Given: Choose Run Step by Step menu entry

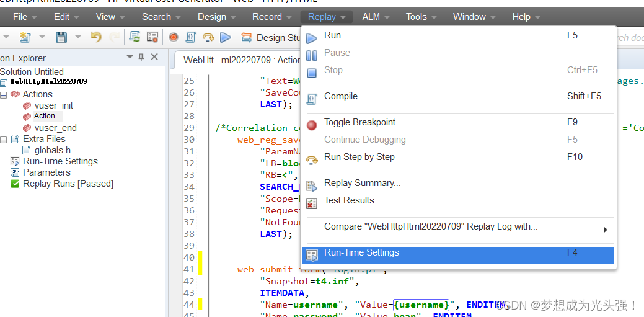Looking at the screenshot, I should coord(458,157).
